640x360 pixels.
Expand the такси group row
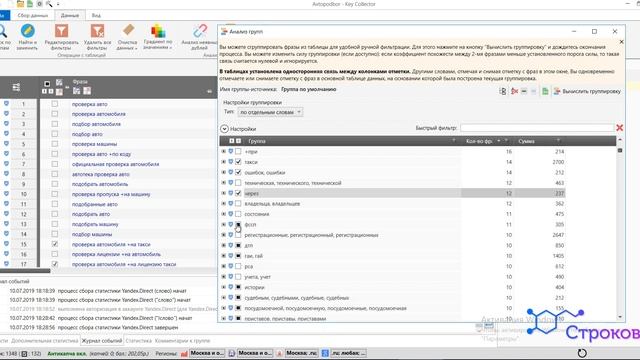[223, 162]
